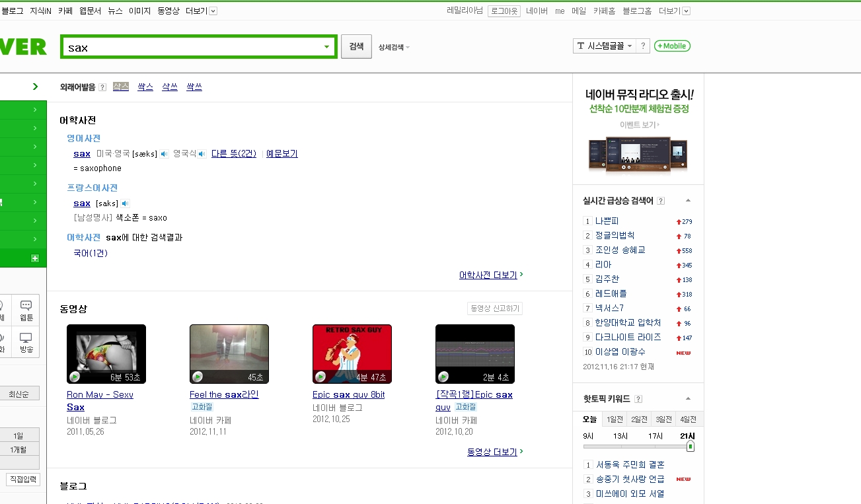Click the plus icon in green sidebar
This screenshot has width=861, height=504.
coord(35,258)
